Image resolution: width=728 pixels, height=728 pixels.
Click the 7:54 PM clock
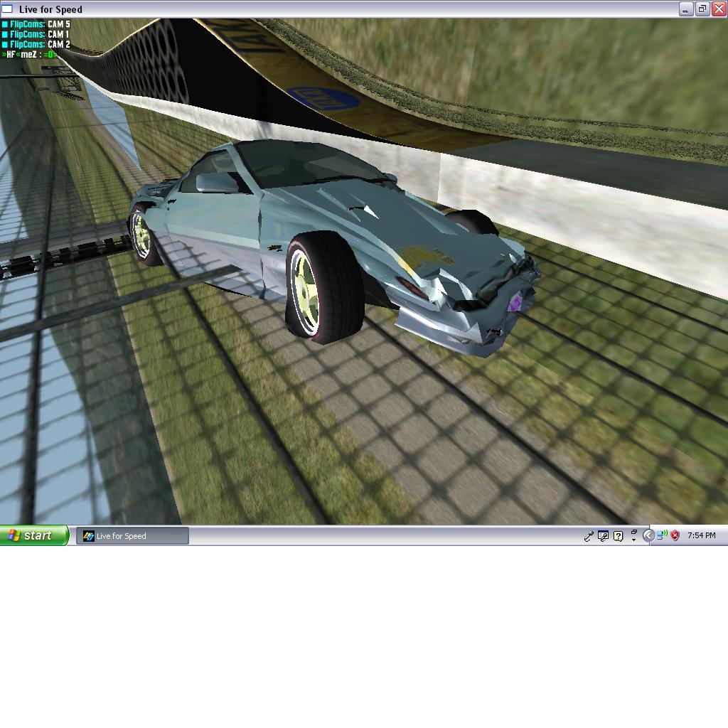(x=702, y=535)
